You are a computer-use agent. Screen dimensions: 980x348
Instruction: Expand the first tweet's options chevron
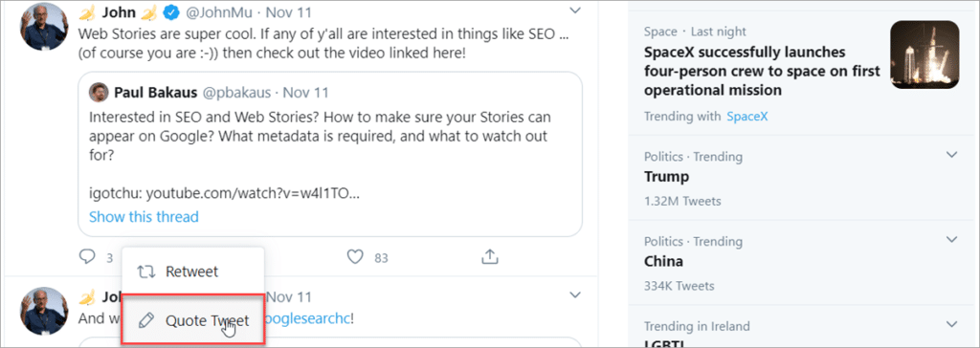coord(575,10)
